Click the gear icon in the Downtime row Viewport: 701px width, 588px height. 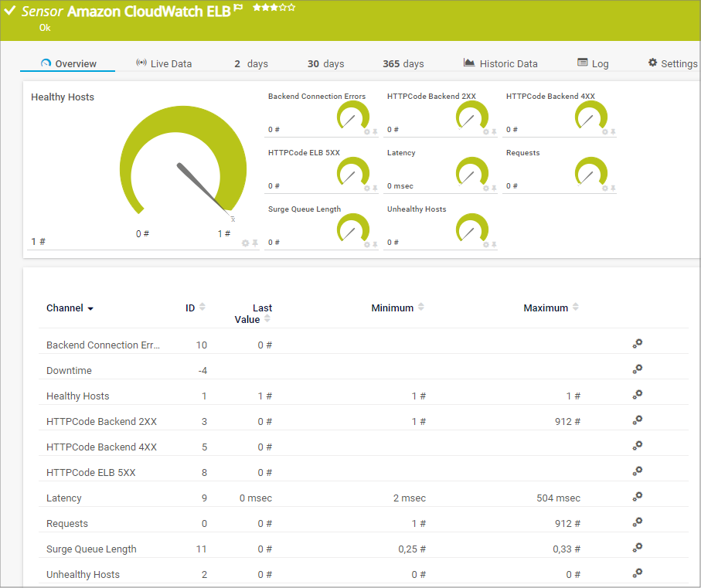(637, 369)
